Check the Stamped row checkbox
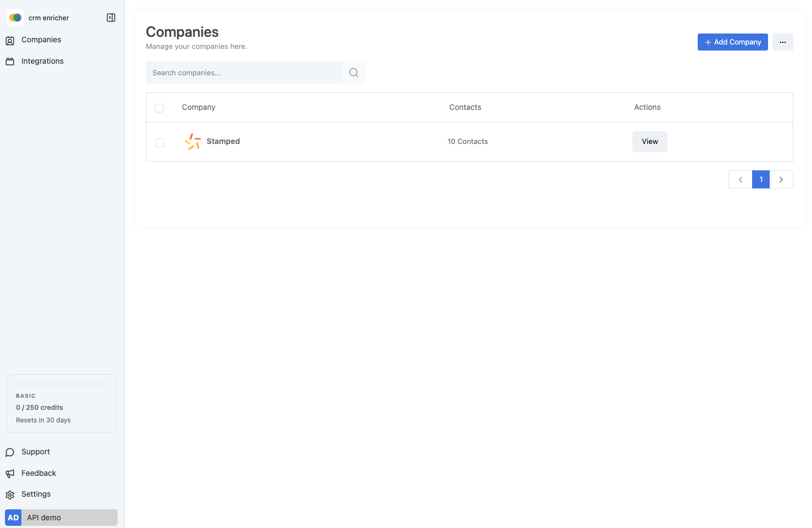Viewport: 812px width, 528px height. coord(160,143)
